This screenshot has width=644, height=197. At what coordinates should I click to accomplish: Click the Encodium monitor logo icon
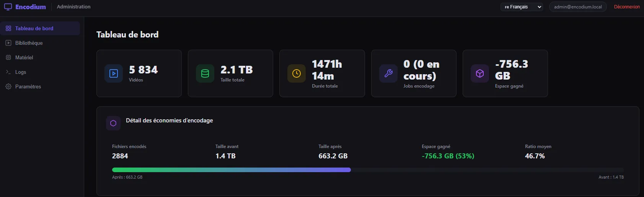tap(8, 7)
